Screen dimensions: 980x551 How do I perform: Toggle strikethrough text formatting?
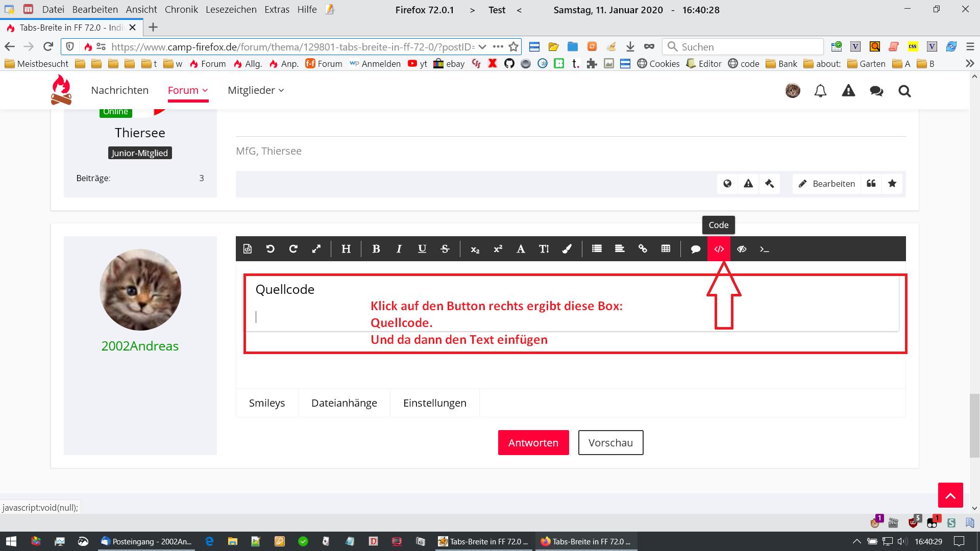445,249
